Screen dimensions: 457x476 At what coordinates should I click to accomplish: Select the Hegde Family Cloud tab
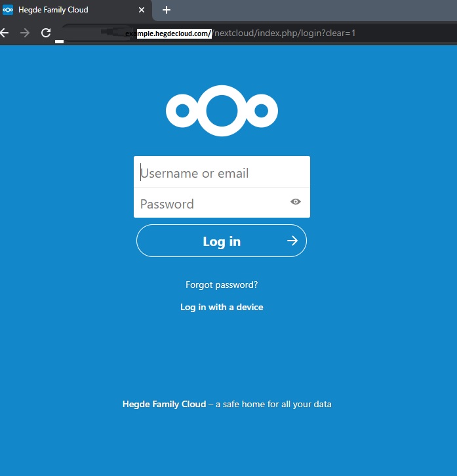click(x=75, y=10)
